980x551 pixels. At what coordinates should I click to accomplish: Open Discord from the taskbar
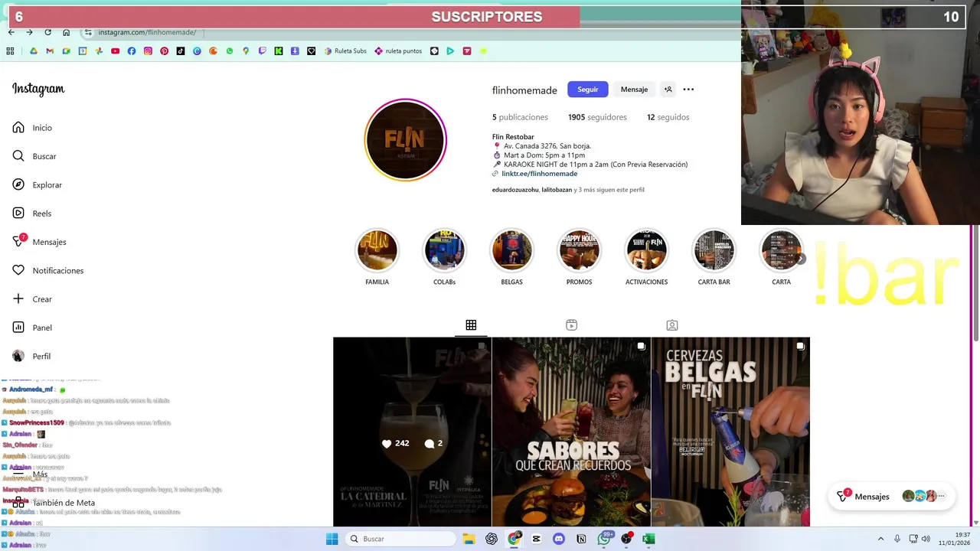point(559,539)
